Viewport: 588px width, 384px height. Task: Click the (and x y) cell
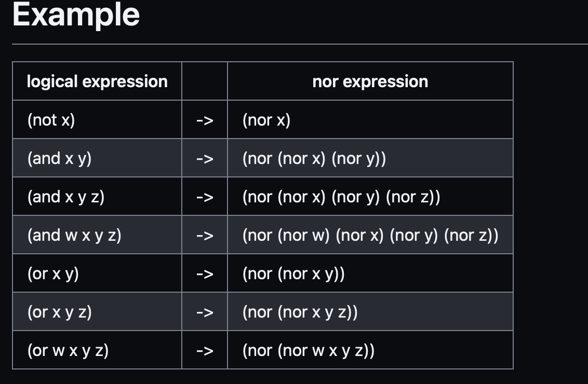click(x=97, y=158)
